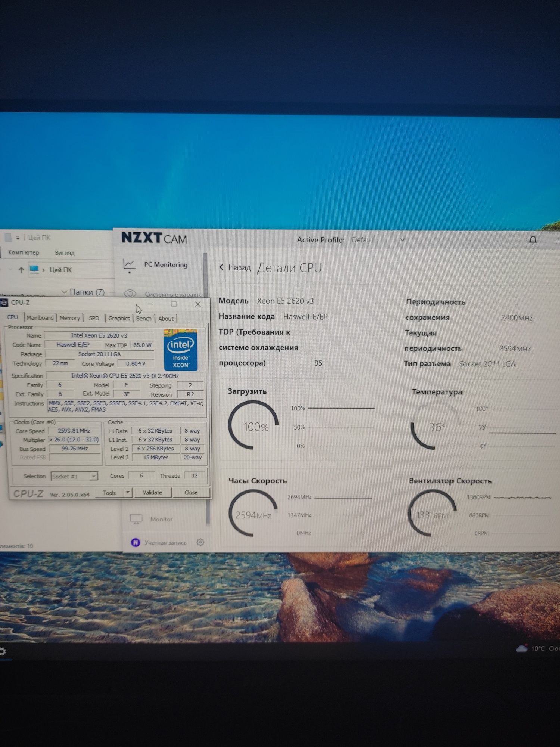The height and width of the screenshot is (747, 560).
Task: Open the About tab in CPU-Z
Action: pos(166,319)
